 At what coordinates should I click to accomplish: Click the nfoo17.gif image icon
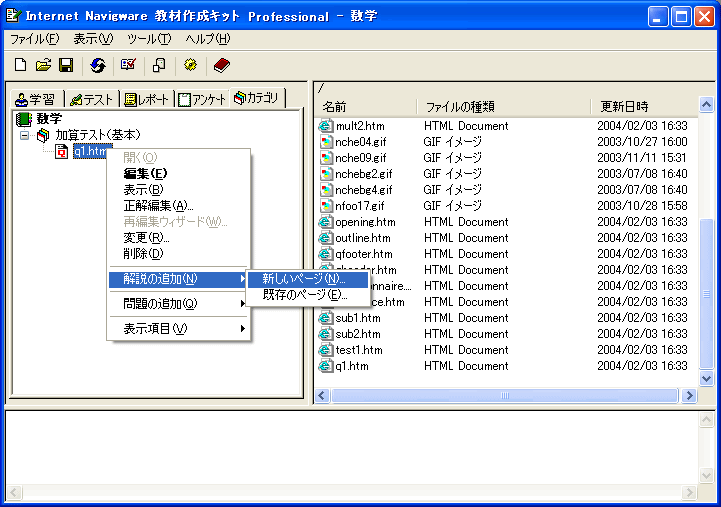(x=326, y=206)
